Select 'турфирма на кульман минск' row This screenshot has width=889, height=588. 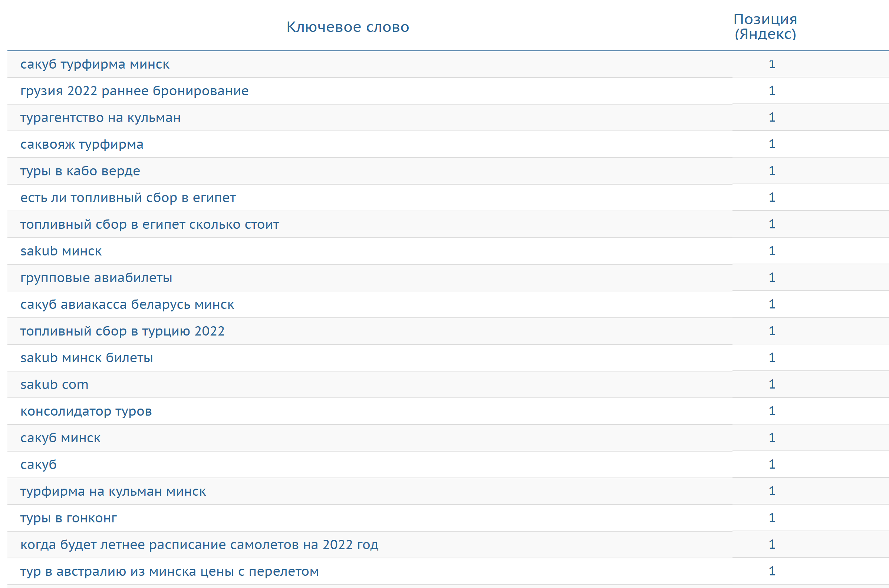pyautogui.click(x=113, y=491)
